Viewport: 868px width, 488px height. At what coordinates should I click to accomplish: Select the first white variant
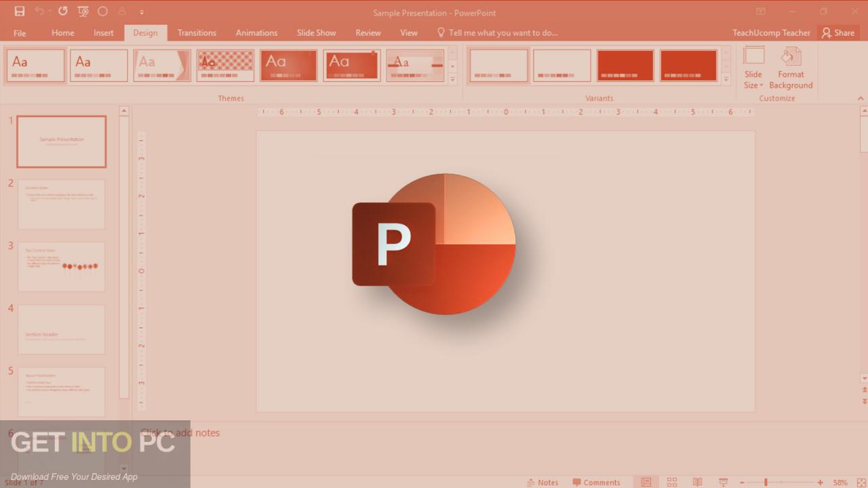click(498, 66)
